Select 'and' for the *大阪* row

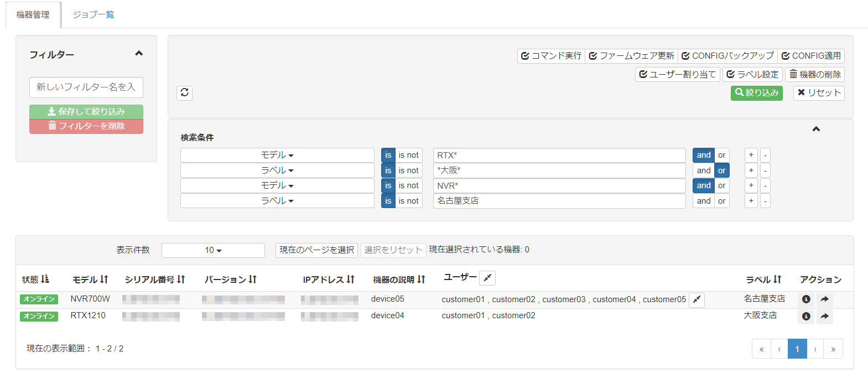tap(704, 170)
